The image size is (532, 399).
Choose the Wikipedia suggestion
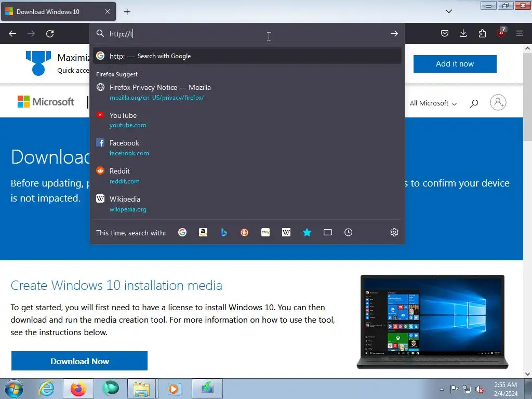click(x=247, y=204)
